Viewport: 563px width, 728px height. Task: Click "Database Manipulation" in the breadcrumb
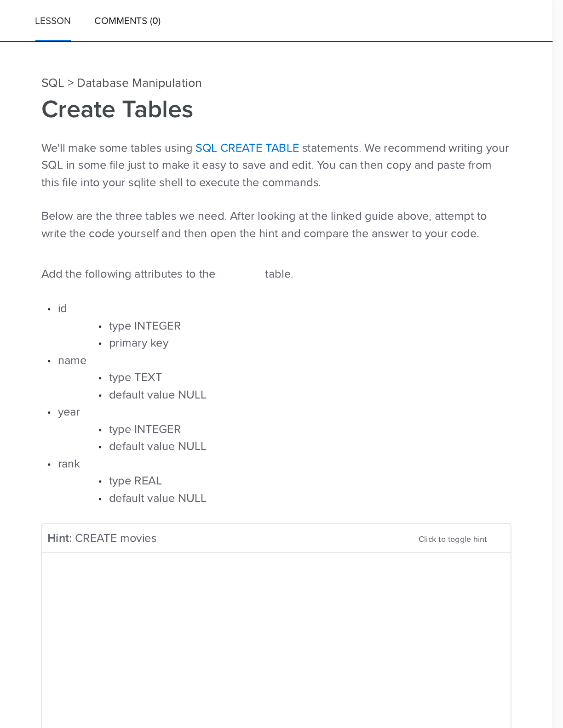click(139, 83)
